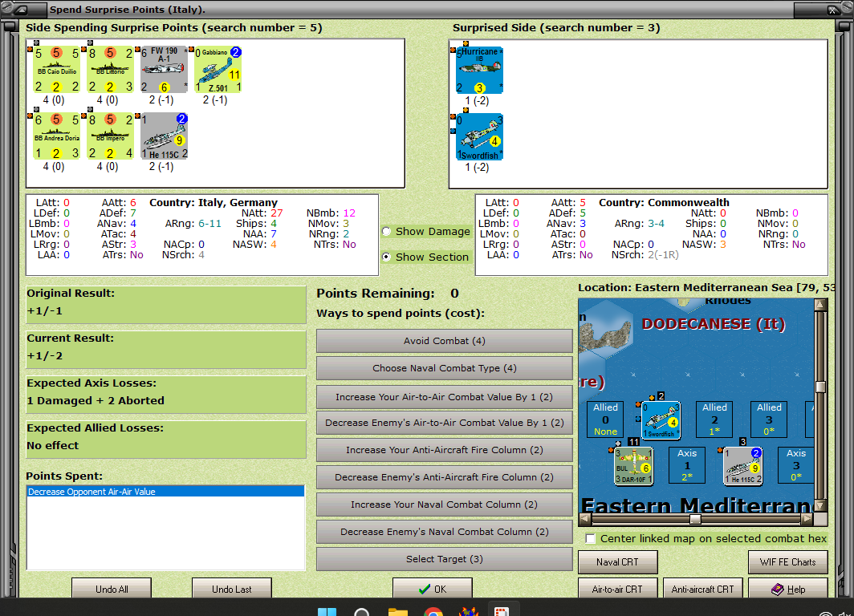
Task: Click the map scroll left arrow
Action: pyautogui.click(x=584, y=519)
